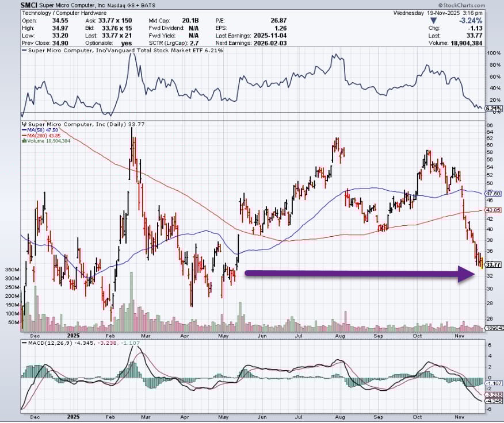Click the volume bars icon in the legend

(x=24, y=141)
